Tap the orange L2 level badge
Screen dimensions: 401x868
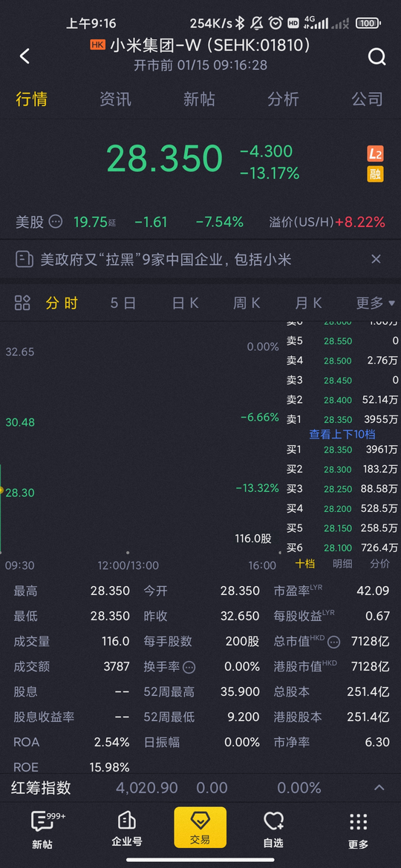coord(376,154)
